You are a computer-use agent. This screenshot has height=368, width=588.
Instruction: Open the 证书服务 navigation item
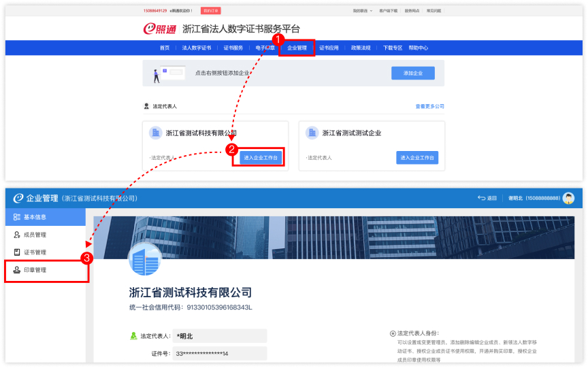[x=233, y=48]
